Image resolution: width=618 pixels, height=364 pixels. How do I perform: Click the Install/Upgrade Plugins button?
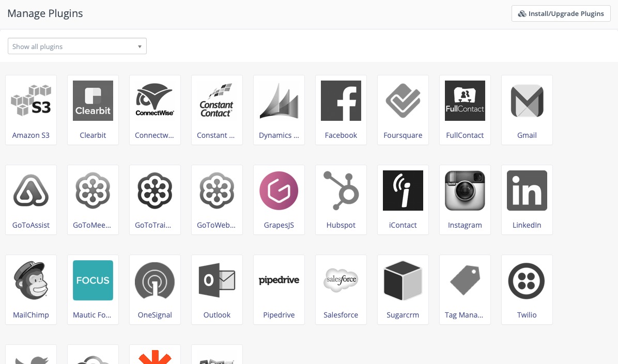pos(561,13)
